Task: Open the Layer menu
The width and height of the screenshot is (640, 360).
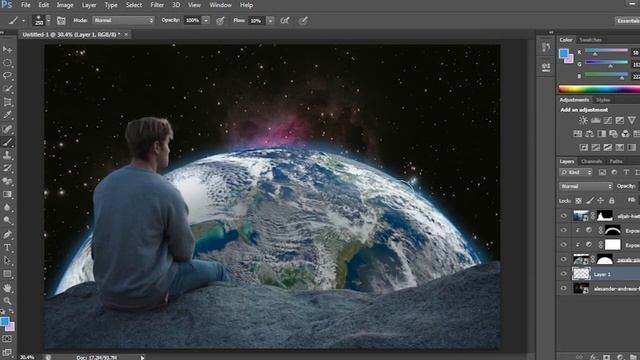Action: point(89,5)
